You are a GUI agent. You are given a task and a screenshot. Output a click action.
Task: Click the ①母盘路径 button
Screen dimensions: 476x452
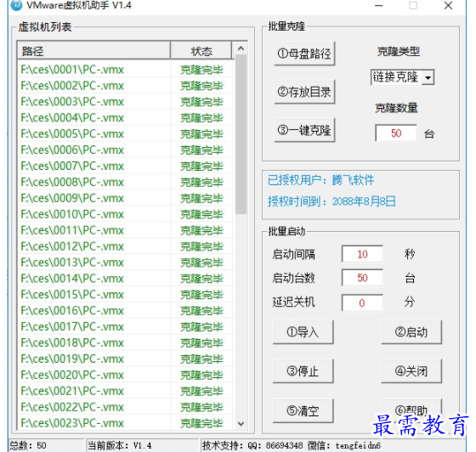tap(304, 54)
